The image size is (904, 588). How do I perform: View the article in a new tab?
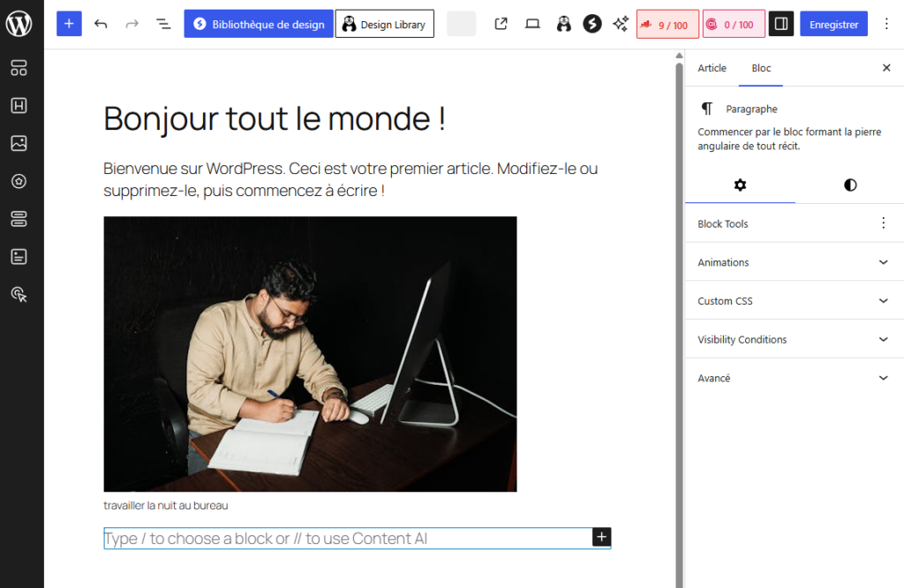pyautogui.click(x=501, y=24)
